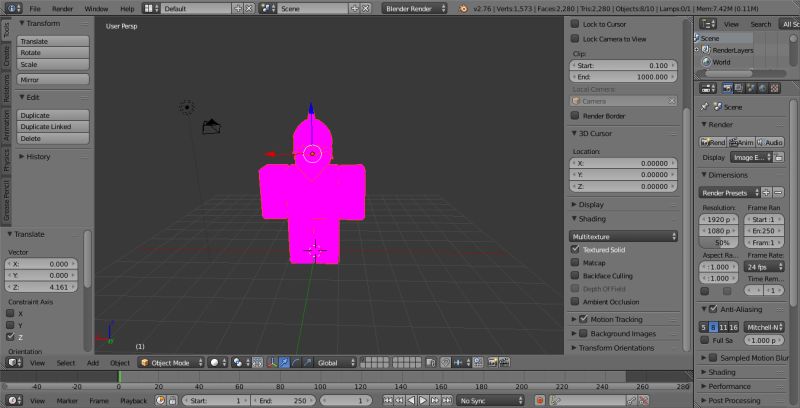Uncheck the Textured Solid checkbox
The width and height of the screenshot is (800, 408).
pyautogui.click(x=575, y=249)
